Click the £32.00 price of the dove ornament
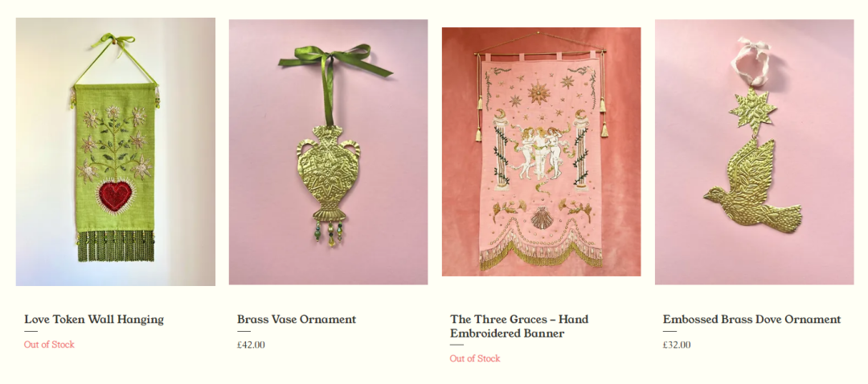This screenshot has height=384, width=868. [677, 345]
